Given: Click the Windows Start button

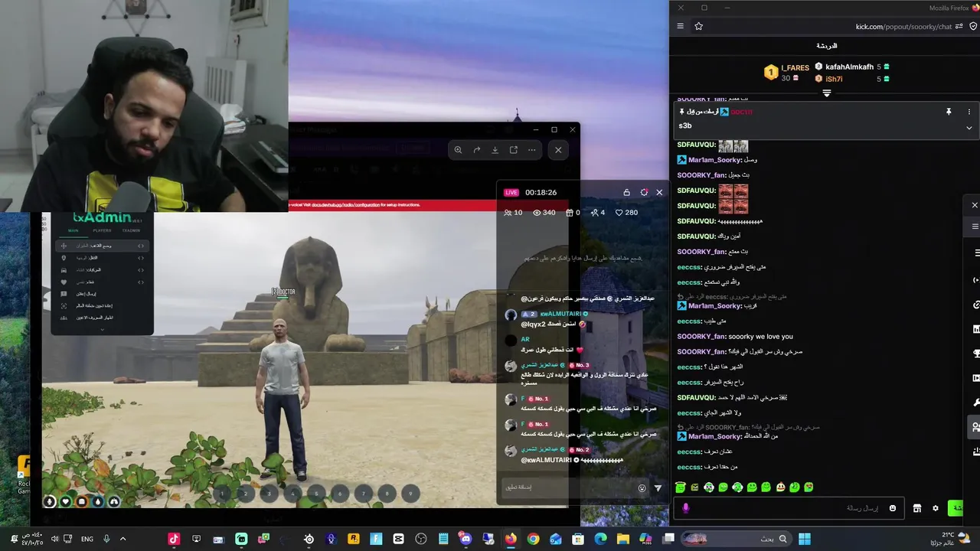Looking at the screenshot, I should (805, 539).
